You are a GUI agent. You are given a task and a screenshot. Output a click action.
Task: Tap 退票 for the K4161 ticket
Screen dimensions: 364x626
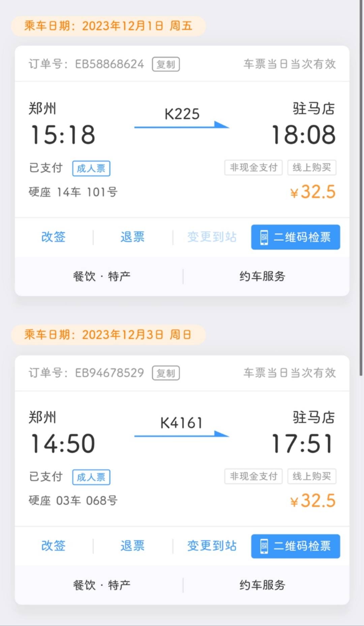tap(132, 546)
